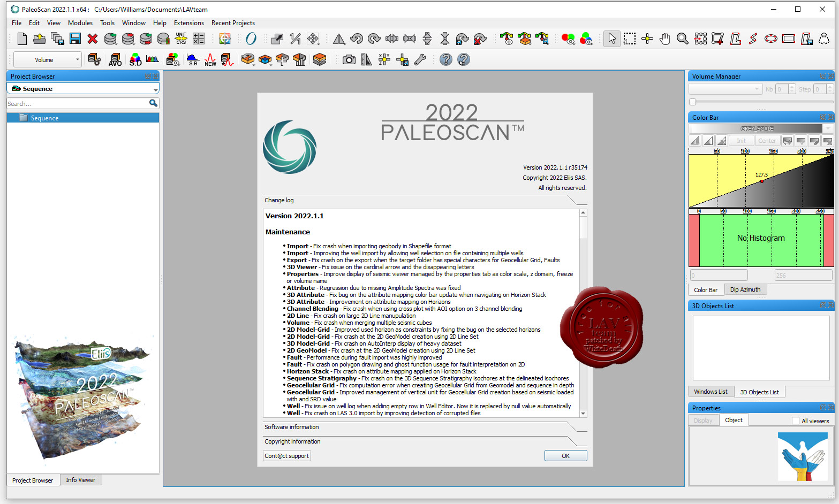Click the ghost icon in the toolbar

824,39
